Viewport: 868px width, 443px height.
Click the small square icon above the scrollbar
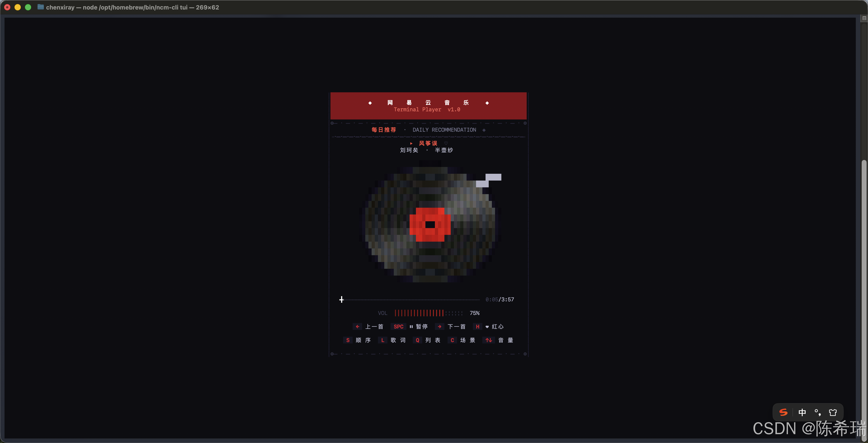coord(864,18)
